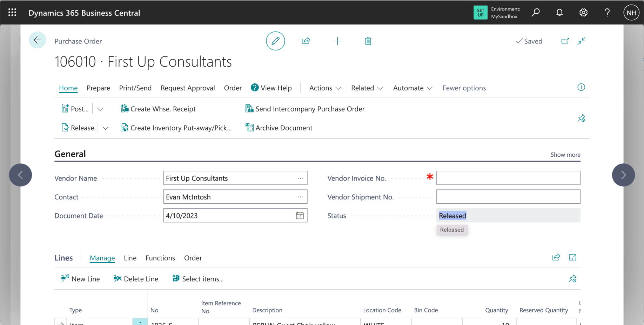This screenshot has width=644, height=325.
Task: Collapse the page with the shrink arrows icon
Action: 582,41
